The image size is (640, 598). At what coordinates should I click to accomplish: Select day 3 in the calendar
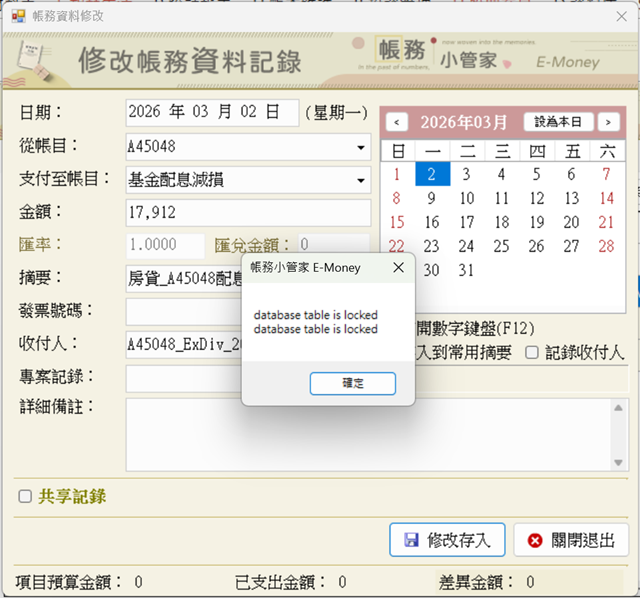point(467,174)
